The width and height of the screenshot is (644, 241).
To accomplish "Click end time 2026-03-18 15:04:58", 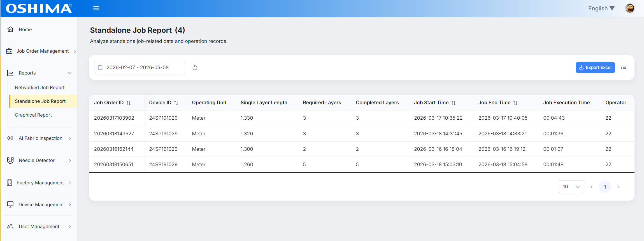I will point(503,164).
